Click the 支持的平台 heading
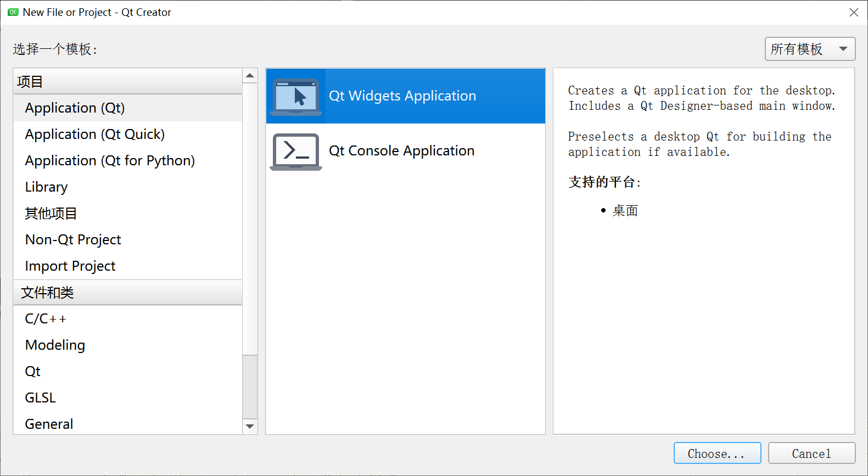868x476 pixels. coord(604,182)
